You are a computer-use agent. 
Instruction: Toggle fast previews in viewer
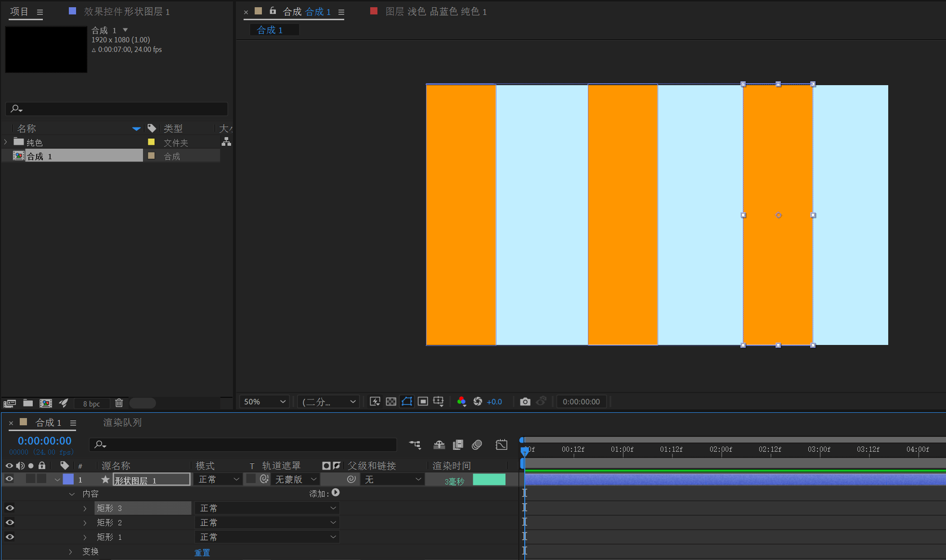click(x=375, y=401)
